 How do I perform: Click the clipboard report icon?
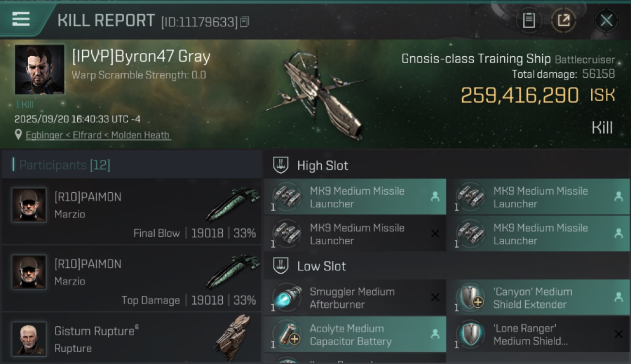pos(529,20)
